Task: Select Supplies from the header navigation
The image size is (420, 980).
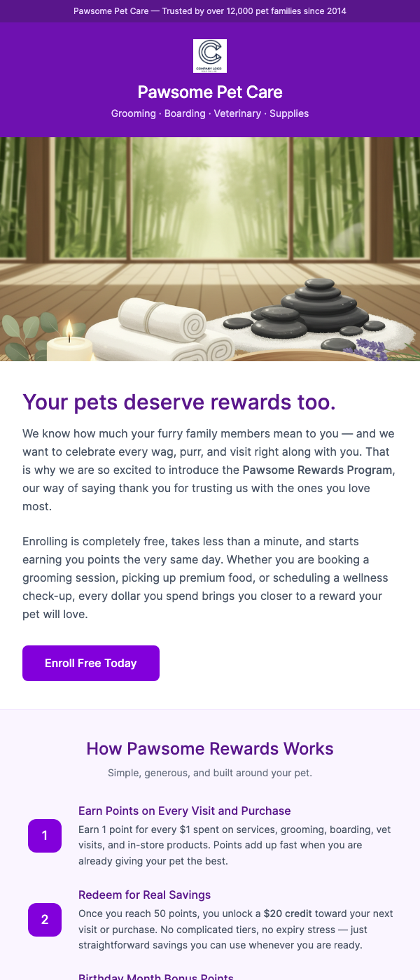Action: [289, 113]
